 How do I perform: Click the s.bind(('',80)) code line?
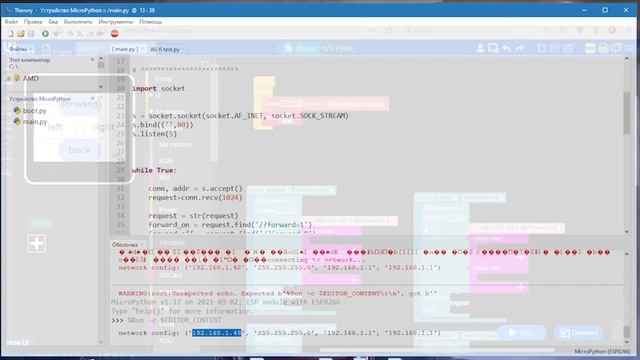[x=163, y=125]
